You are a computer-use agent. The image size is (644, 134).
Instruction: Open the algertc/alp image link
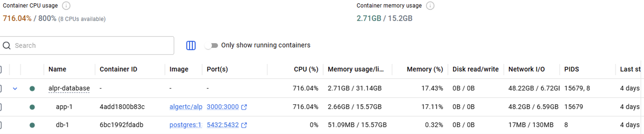pos(186,107)
